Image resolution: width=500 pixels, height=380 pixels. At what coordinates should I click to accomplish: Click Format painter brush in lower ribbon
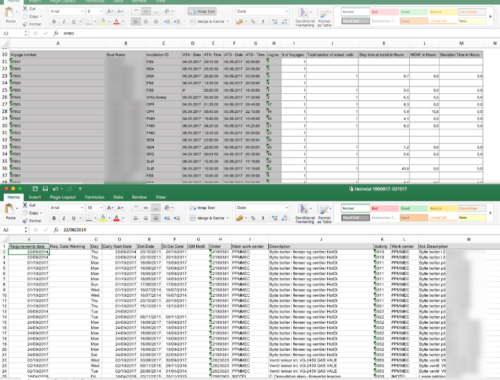pos(25,220)
